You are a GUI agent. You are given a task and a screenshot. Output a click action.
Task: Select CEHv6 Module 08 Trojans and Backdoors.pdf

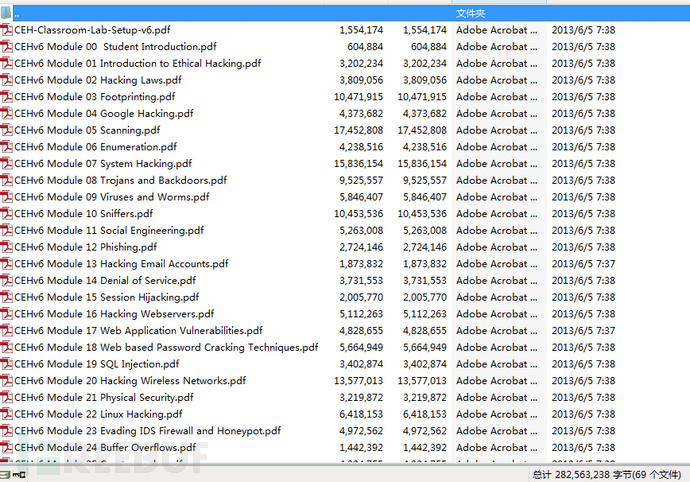tap(121, 180)
